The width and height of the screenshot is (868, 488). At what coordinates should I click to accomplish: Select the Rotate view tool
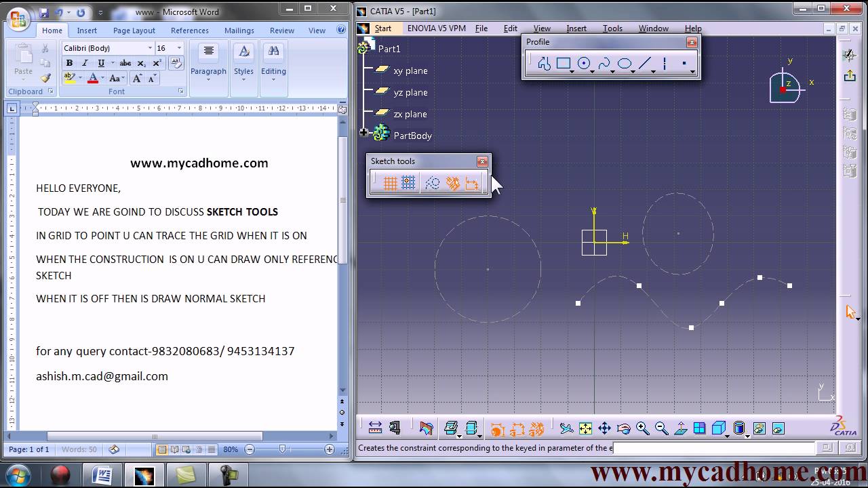pos(623,428)
